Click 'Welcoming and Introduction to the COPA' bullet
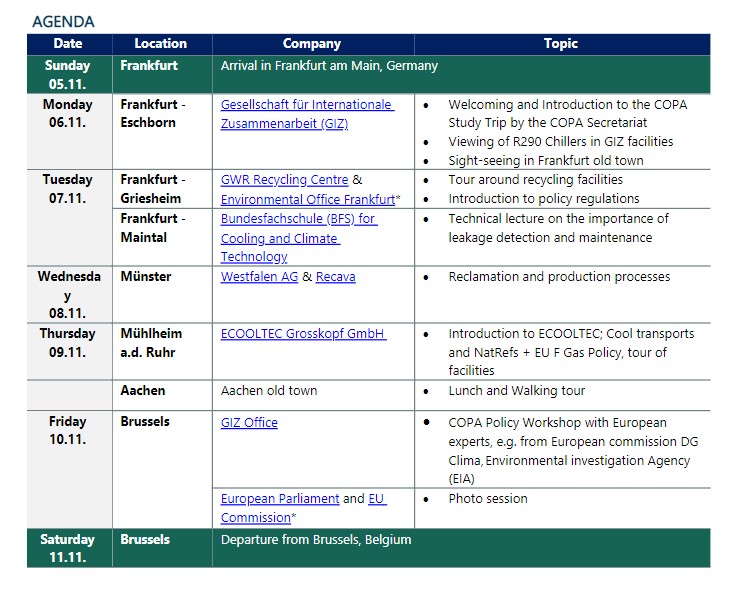The height and width of the screenshot is (589, 739). point(567,114)
